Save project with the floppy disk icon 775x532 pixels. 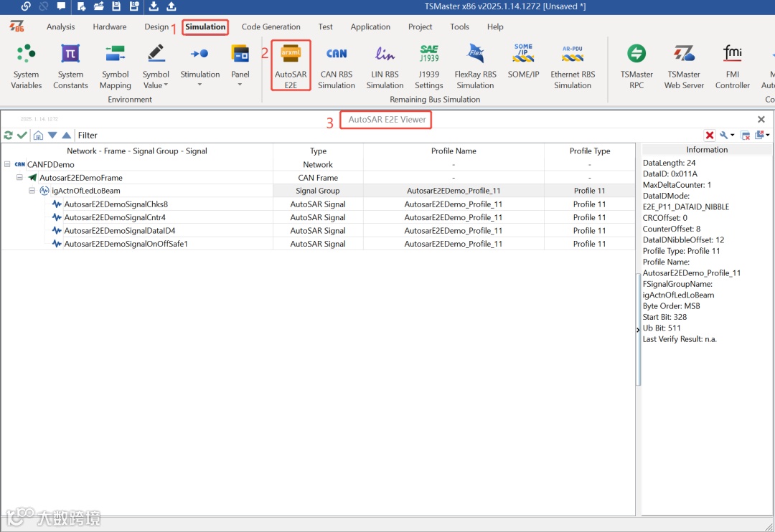[x=116, y=6]
